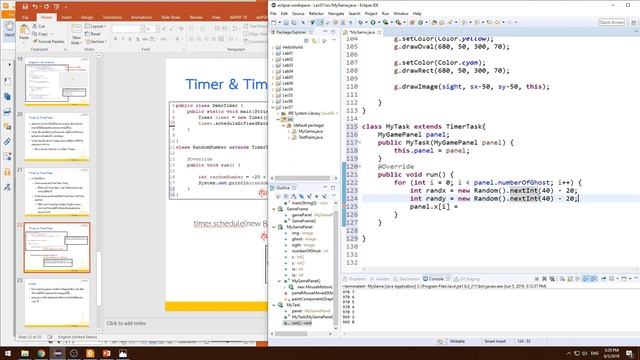Open Chrome from the Windows taskbar

point(41,353)
